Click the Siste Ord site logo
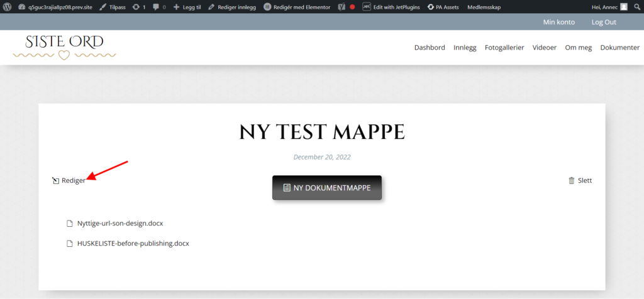This screenshot has width=644, height=299. [65, 48]
